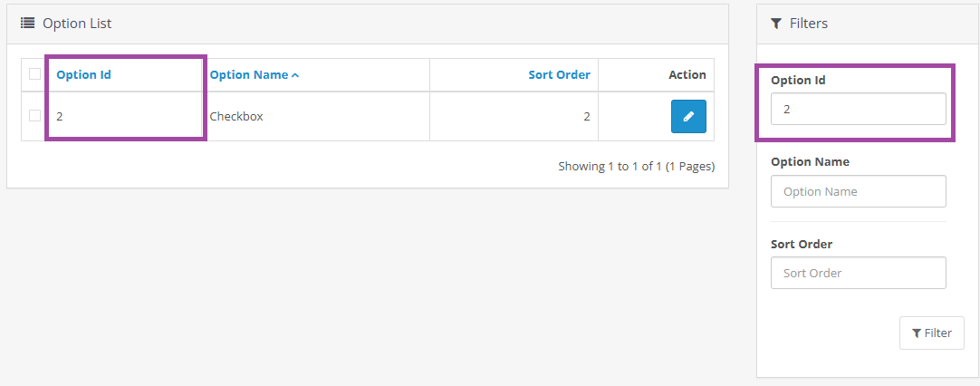Tick the checkbox for the Checkbox row

point(34,116)
